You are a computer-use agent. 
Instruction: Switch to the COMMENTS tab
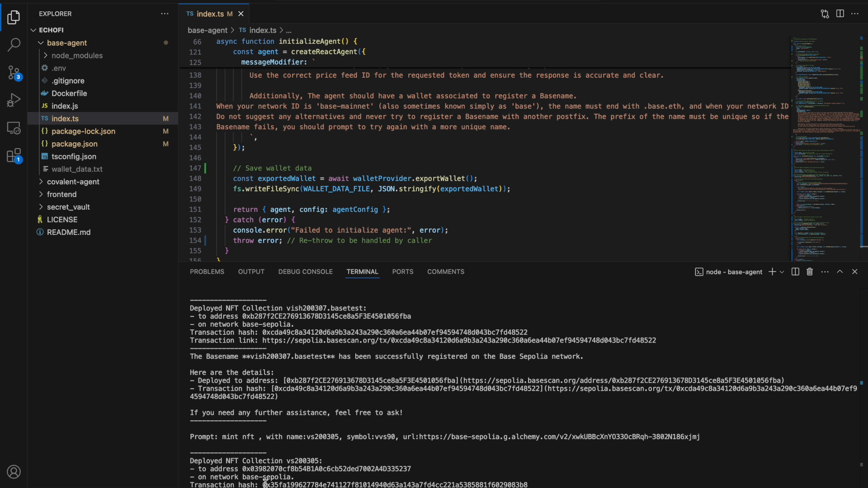(446, 272)
